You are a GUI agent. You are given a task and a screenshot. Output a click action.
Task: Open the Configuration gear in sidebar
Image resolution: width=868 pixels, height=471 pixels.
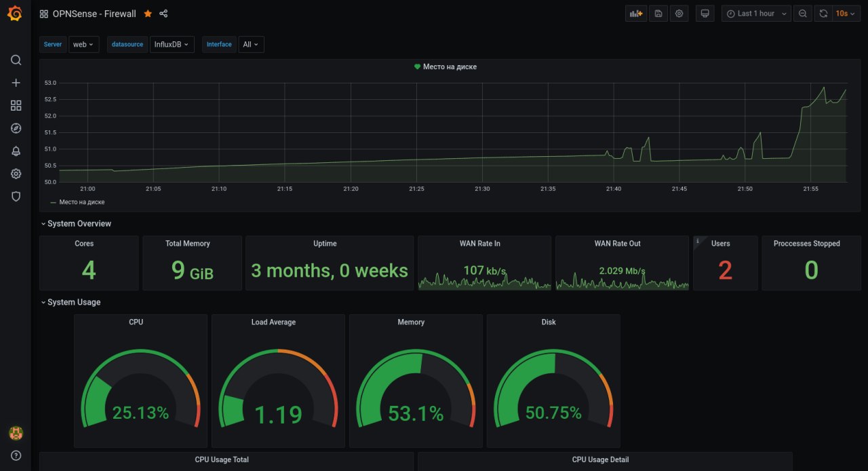click(x=16, y=174)
